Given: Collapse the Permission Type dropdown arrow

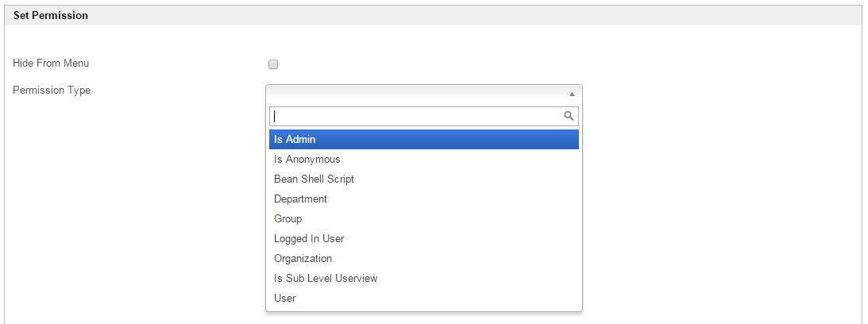Looking at the screenshot, I should [572, 94].
